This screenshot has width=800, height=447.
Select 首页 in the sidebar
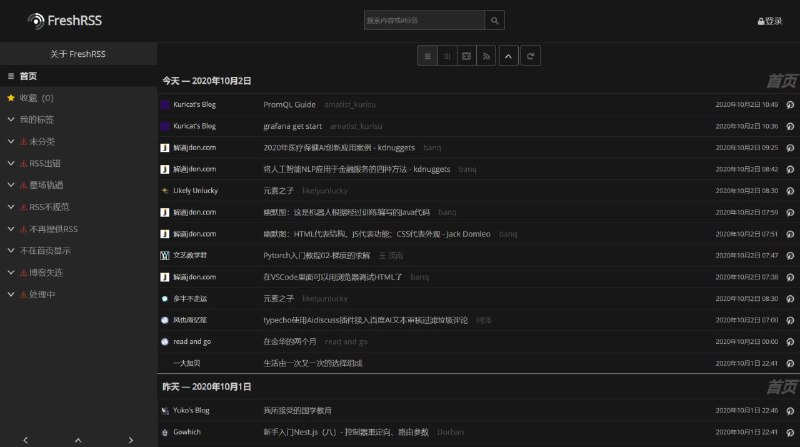click(28, 76)
